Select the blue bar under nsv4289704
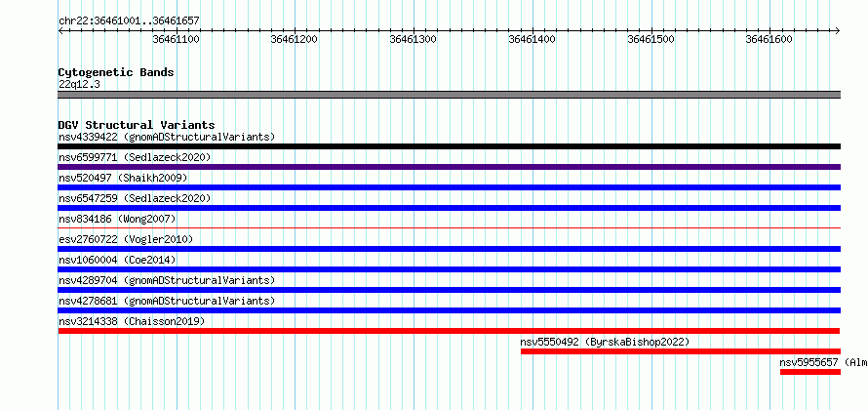 click(x=449, y=290)
